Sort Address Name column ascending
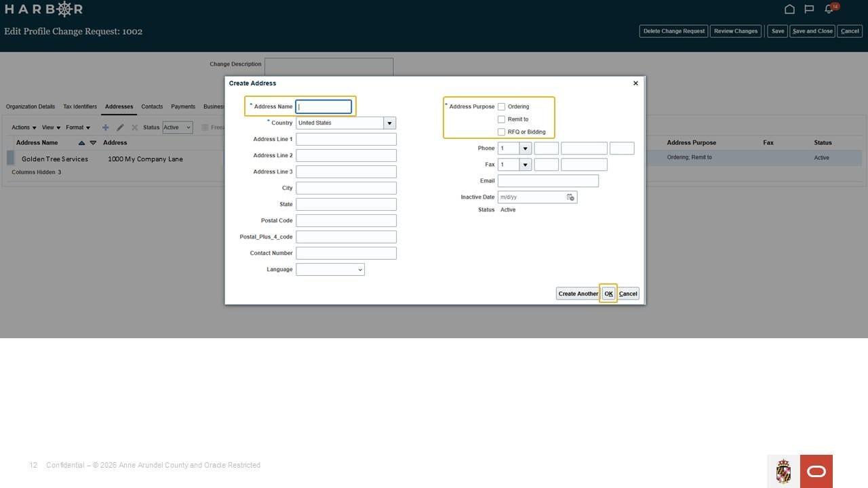868x488 pixels. pos(82,143)
